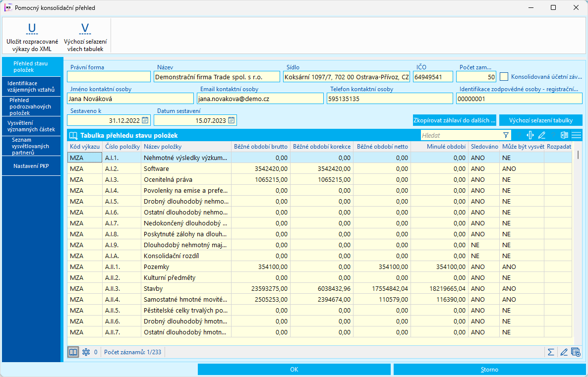Click the 'Hledat' search input field

[x=461, y=135]
